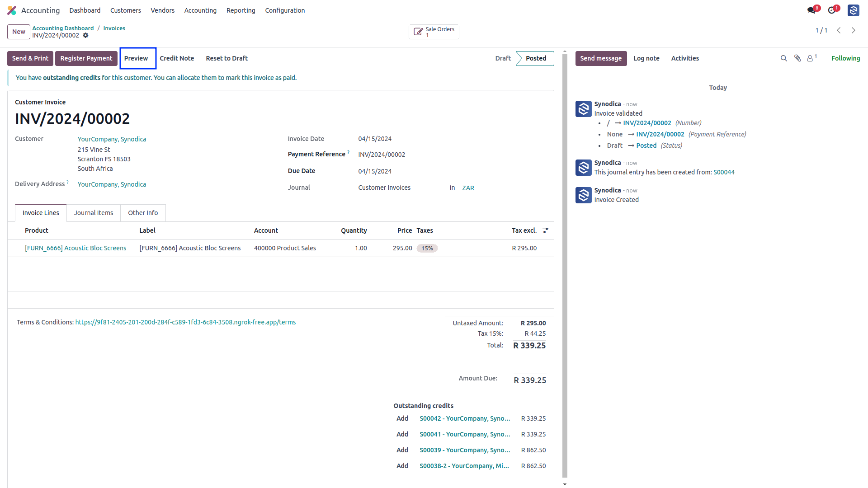Switch to the Invoice Lines tab

(x=41, y=213)
